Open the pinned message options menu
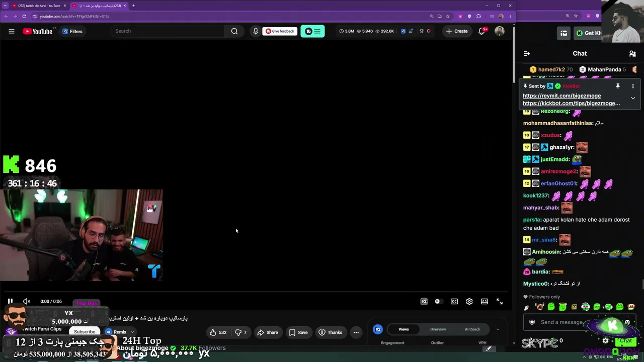The height and width of the screenshot is (362, 644). pos(633,86)
